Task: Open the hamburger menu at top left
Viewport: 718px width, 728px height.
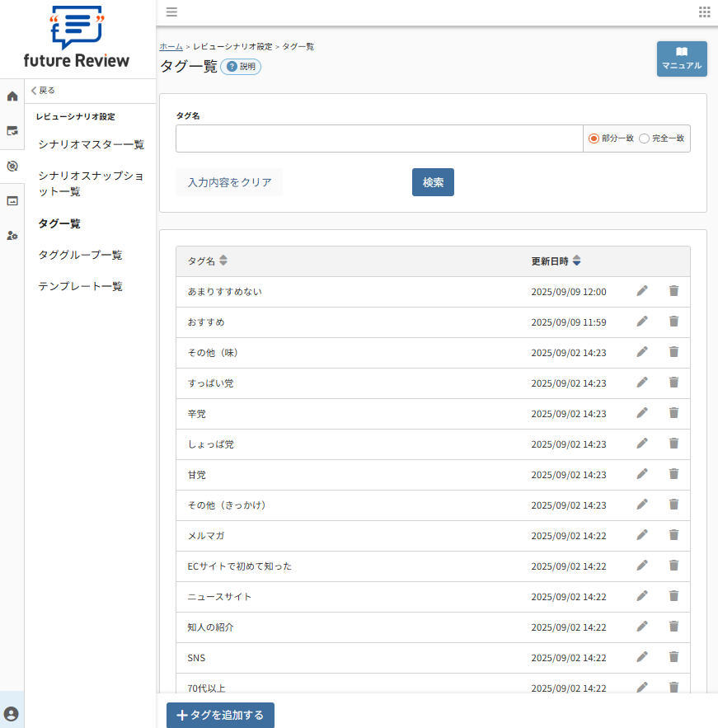Action: (x=171, y=12)
